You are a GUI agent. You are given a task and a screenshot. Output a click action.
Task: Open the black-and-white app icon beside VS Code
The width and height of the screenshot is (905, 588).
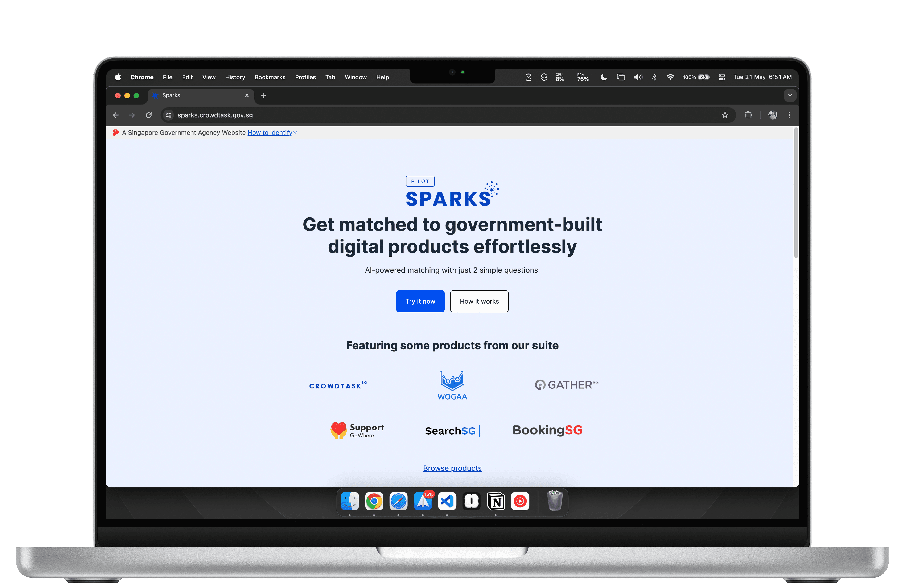pos(472,501)
